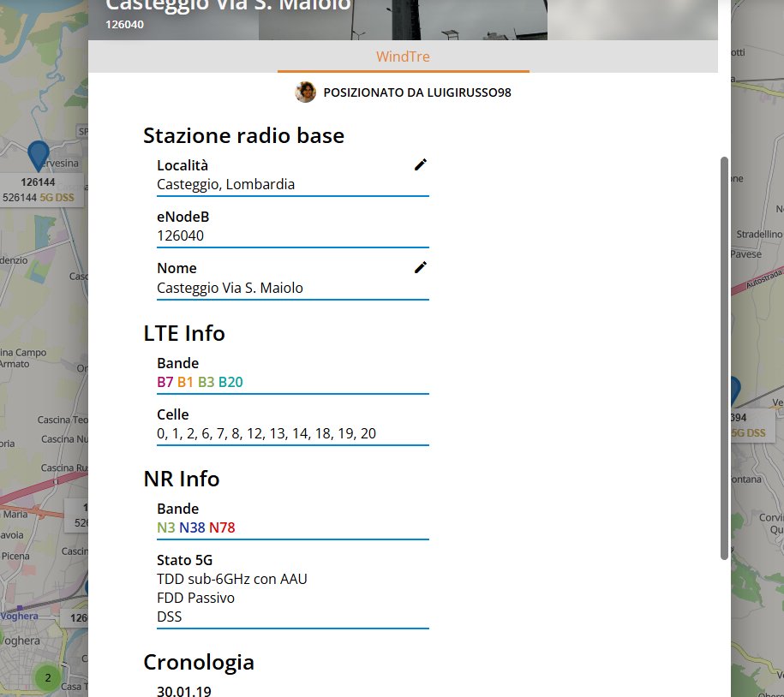This screenshot has height=697, width=784.
Task: Open luigirusso98's avatar picture
Action: [305, 92]
